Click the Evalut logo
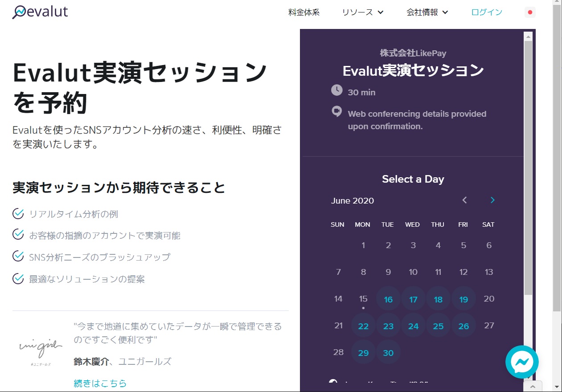Image resolution: width=562 pixels, height=392 pixels. pos(40,12)
